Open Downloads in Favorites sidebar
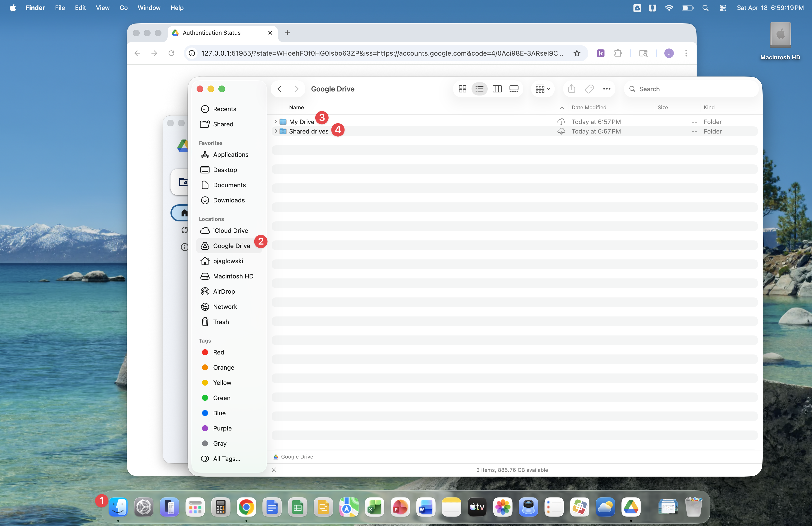The width and height of the screenshot is (812, 526). [229, 200]
